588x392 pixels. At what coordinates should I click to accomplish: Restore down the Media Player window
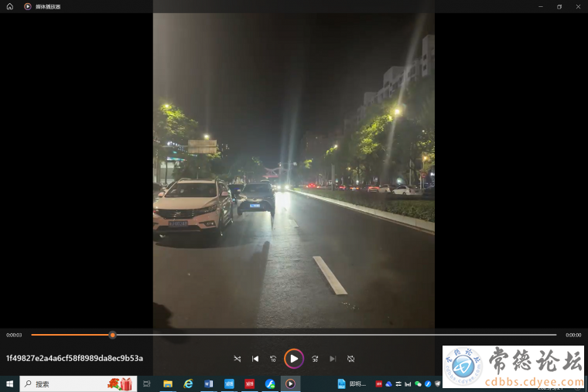click(x=559, y=6)
